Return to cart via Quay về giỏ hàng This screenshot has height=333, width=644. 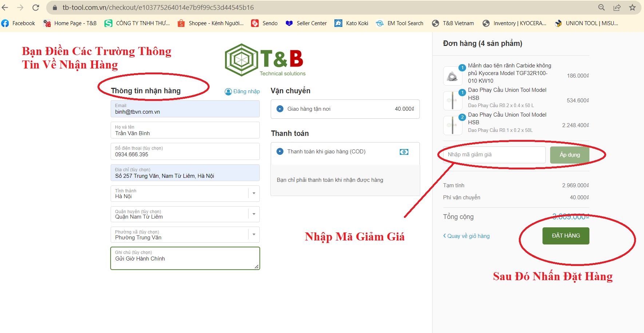pos(466,236)
